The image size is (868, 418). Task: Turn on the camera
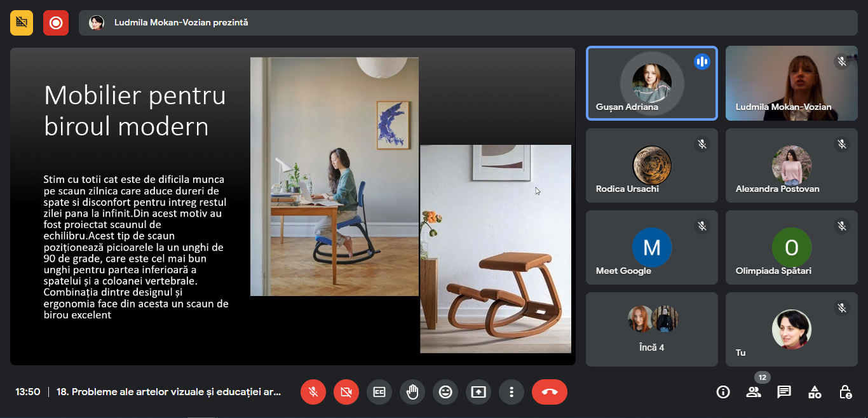coord(346,392)
